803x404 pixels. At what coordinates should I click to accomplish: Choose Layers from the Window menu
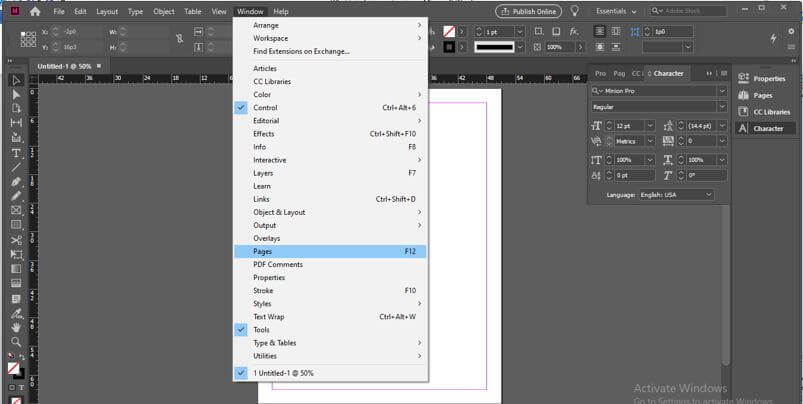coord(330,173)
